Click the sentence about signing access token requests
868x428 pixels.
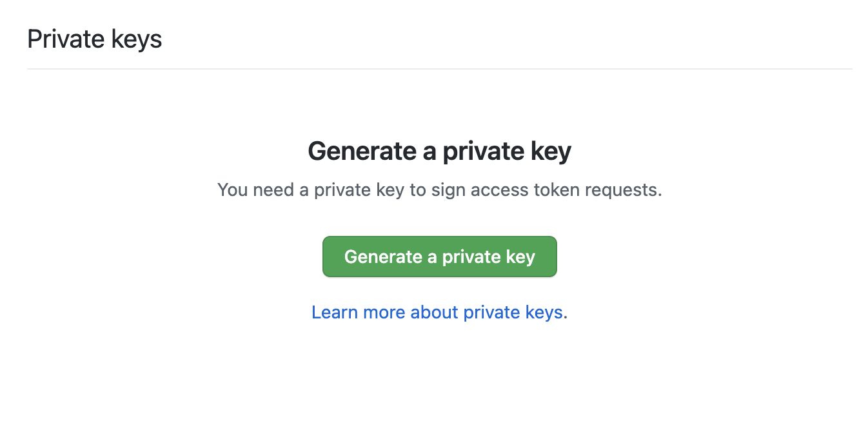439,190
